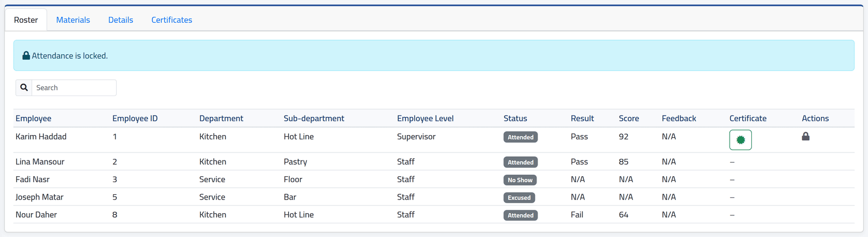
Task: Click the Fail result for Nour Daher
Action: [577, 215]
